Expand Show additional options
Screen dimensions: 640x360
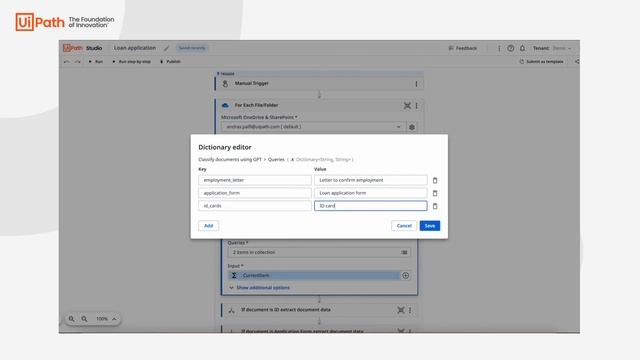pyautogui.click(x=260, y=288)
